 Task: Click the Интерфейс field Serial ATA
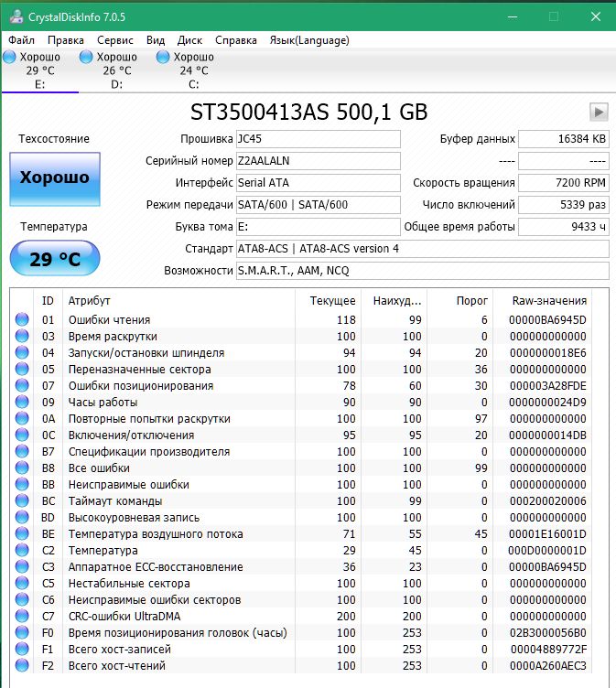pos(319,183)
